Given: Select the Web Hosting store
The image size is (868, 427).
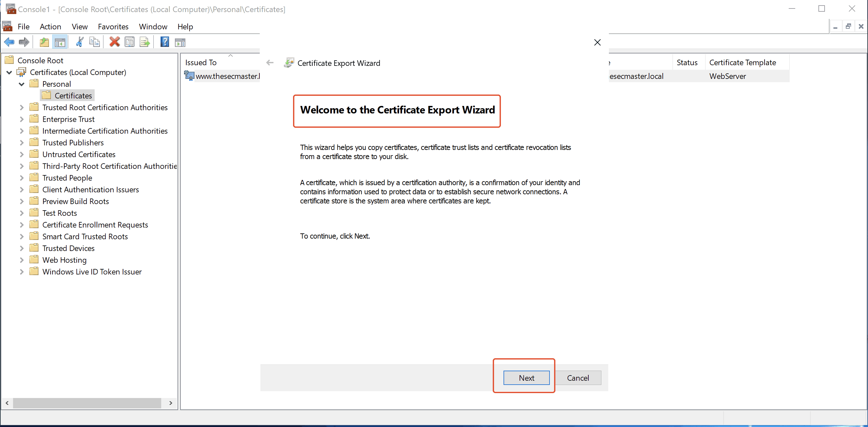Looking at the screenshot, I should pos(64,260).
